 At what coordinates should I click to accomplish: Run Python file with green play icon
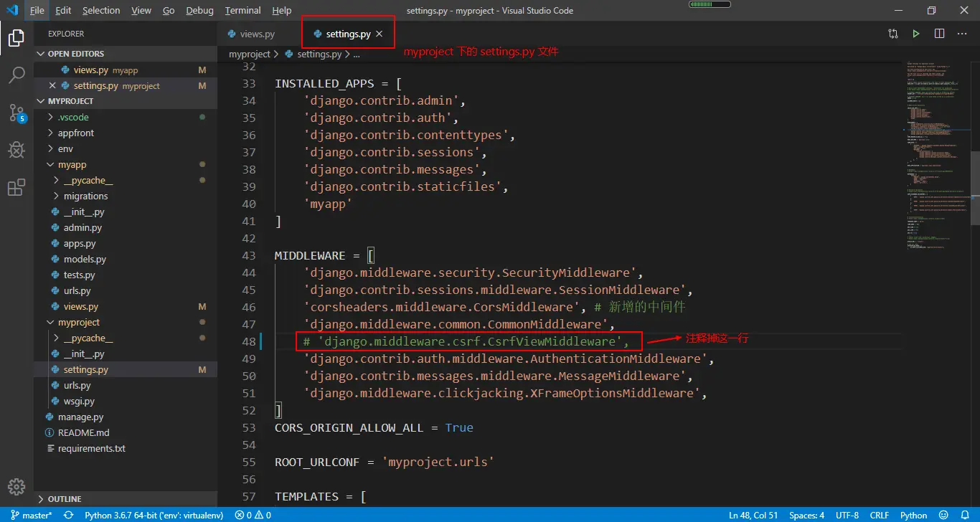(916, 34)
